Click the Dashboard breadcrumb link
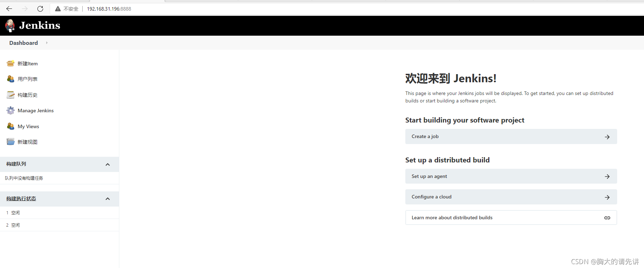 23,43
